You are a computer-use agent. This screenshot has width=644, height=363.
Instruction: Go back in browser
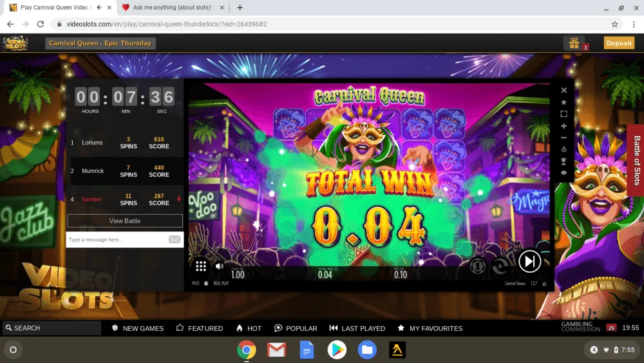click(10, 25)
